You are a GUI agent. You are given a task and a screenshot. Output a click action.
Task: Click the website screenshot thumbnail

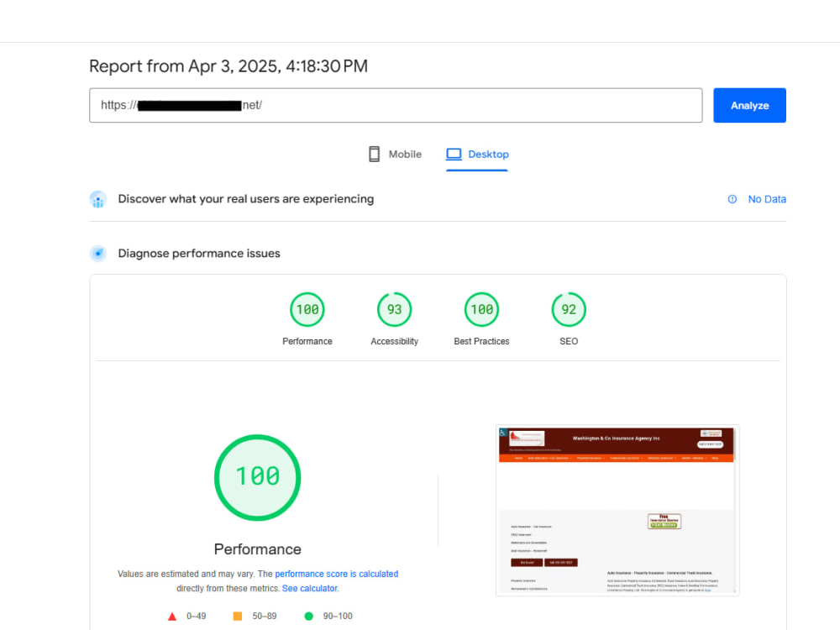click(617, 511)
